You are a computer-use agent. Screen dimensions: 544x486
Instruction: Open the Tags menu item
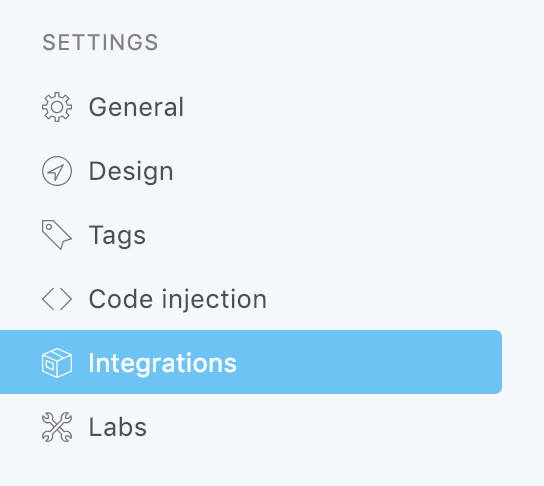117,236
